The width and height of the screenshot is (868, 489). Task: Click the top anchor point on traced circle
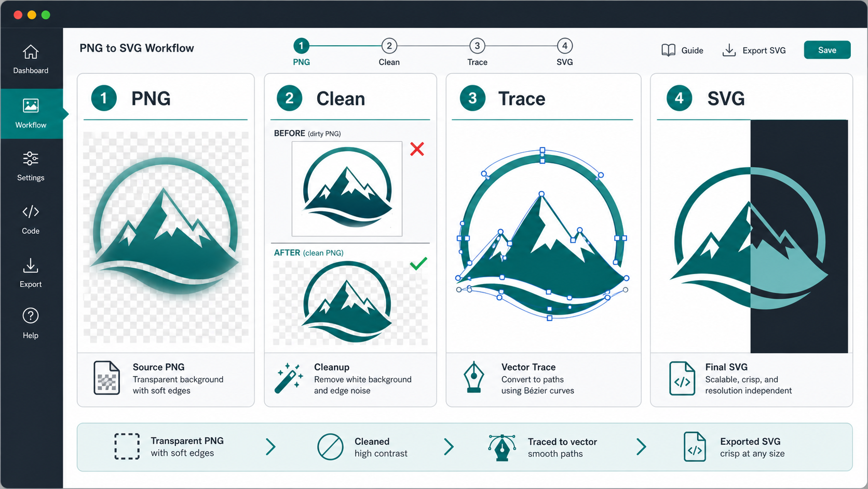coord(542,151)
